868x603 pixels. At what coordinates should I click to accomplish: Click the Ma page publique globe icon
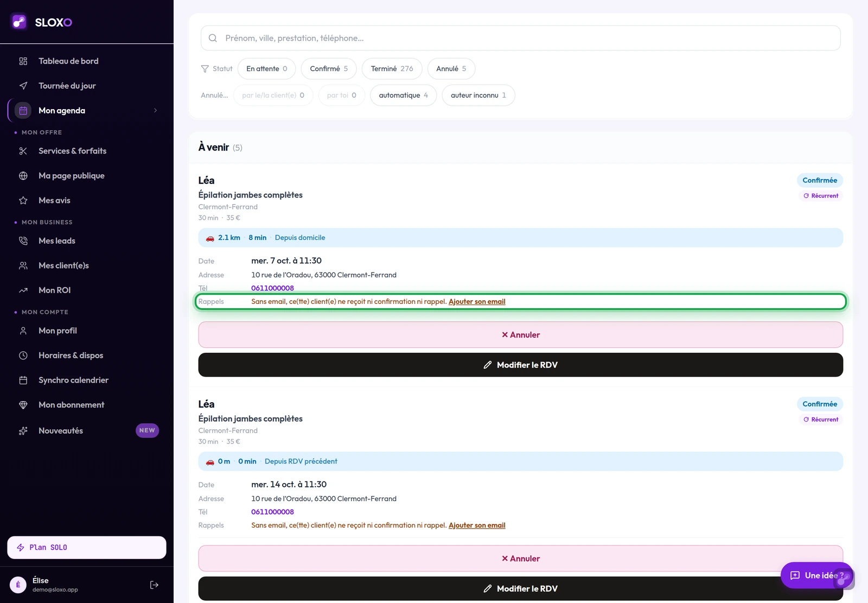(x=23, y=176)
